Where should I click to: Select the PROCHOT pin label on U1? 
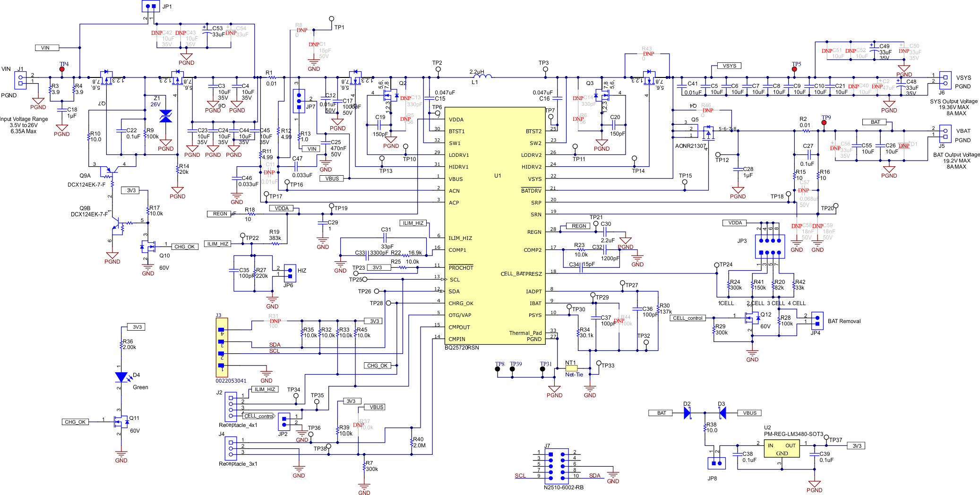[x=461, y=268]
